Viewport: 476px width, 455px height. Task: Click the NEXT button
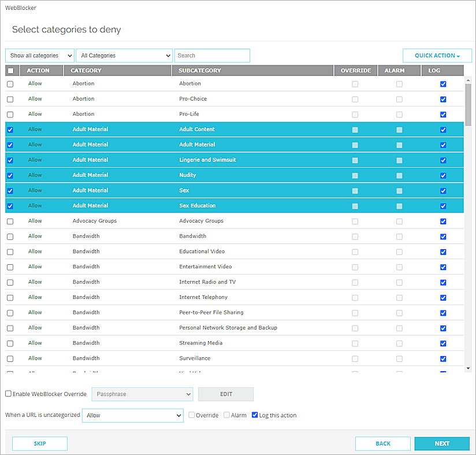(x=442, y=443)
